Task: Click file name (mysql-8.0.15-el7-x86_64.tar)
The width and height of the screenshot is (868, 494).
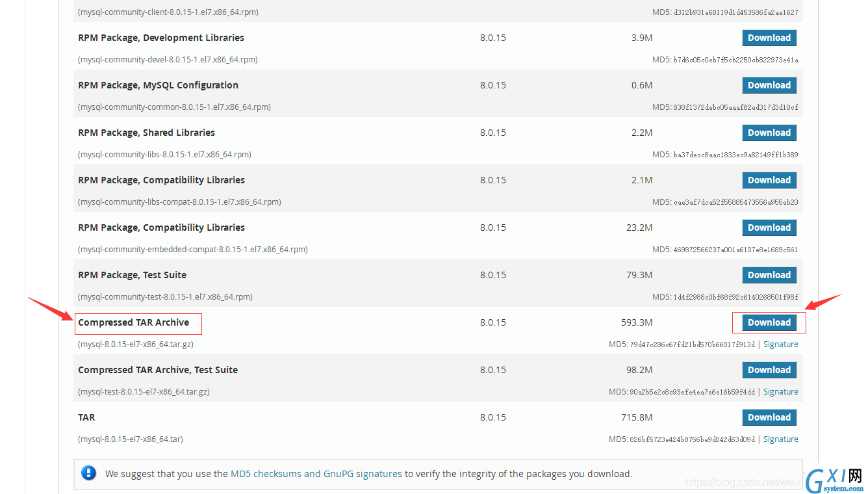Action: click(x=131, y=439)
